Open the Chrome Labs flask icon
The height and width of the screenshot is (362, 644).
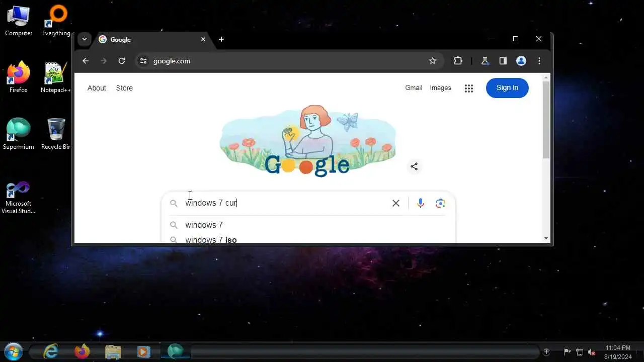tap(485, 61)
